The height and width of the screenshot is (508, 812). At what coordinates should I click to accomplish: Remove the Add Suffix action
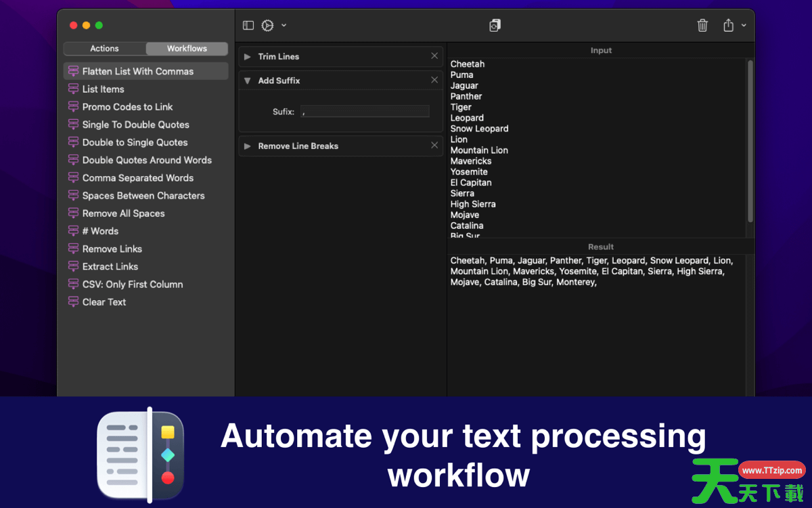coord(434,80)
